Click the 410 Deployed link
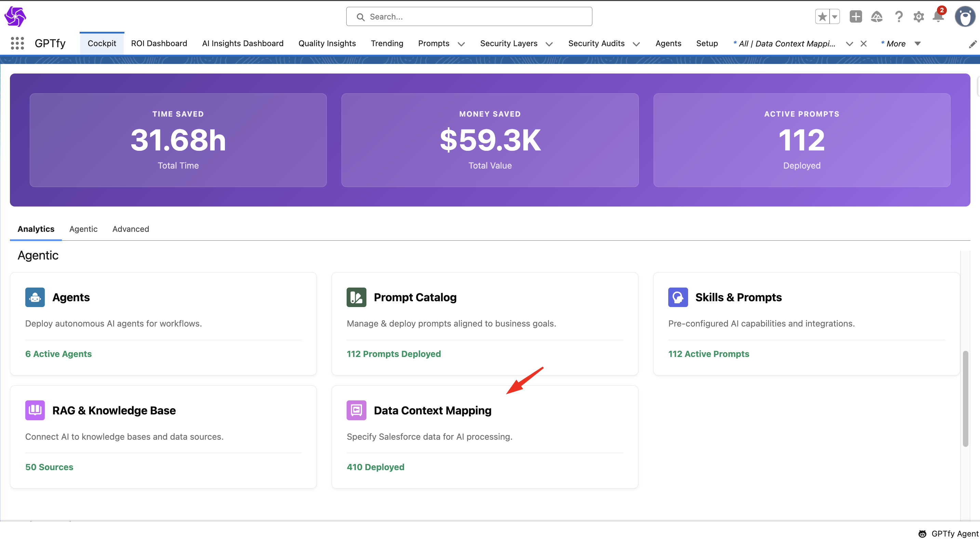Image resolution: width=980 pixels, height=544 pixels. (375, 467)
